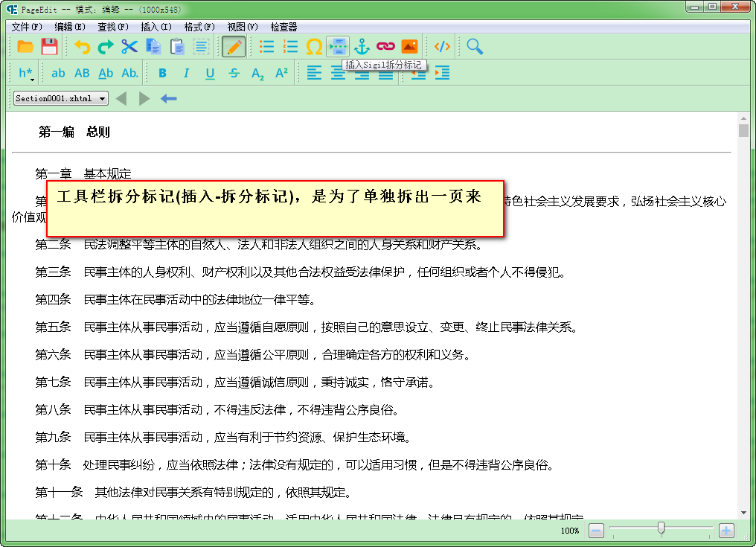Click the paragraph starting 第三条

[x=301, y=272]
